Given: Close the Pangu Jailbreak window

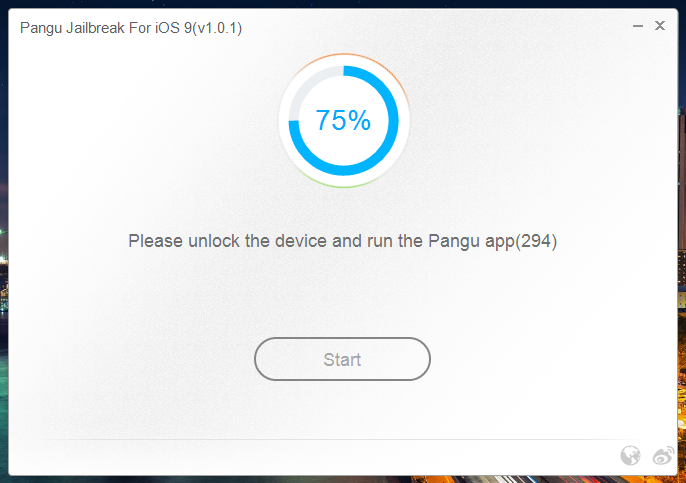Looking at the screenshot, I should pos(660,26).
